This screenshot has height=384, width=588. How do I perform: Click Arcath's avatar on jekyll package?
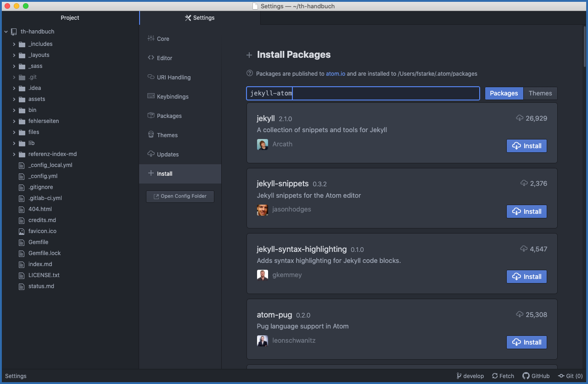click(x=263, y=145)
